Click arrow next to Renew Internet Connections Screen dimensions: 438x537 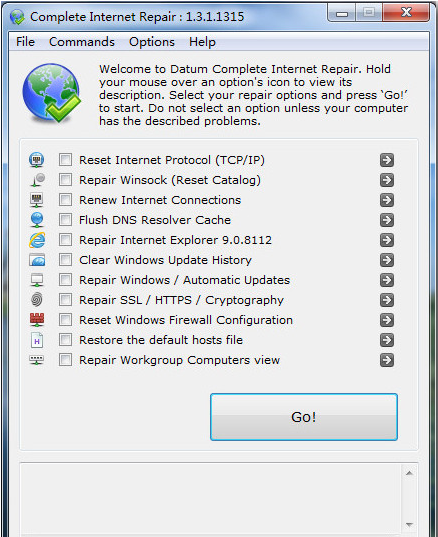tap(387, 200)
